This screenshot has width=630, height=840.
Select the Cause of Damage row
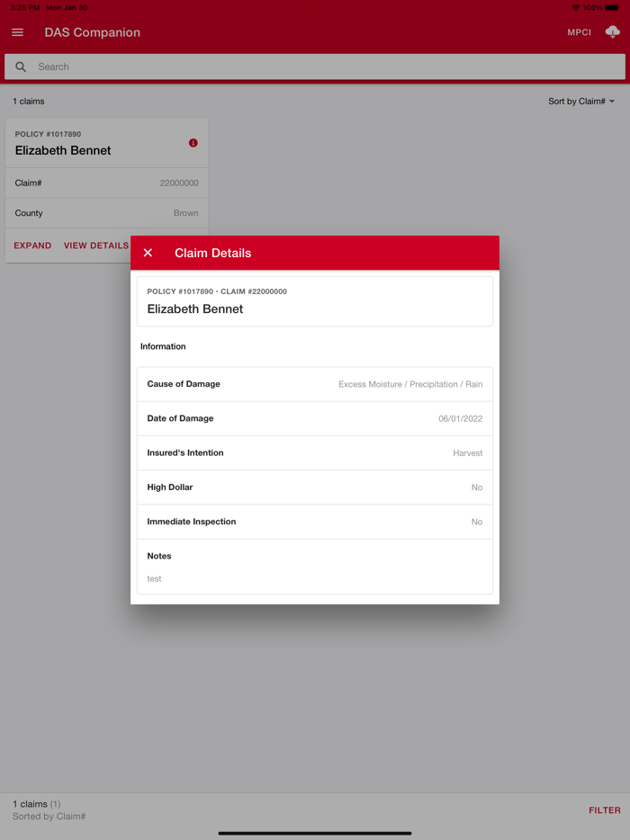coord(315,384)
